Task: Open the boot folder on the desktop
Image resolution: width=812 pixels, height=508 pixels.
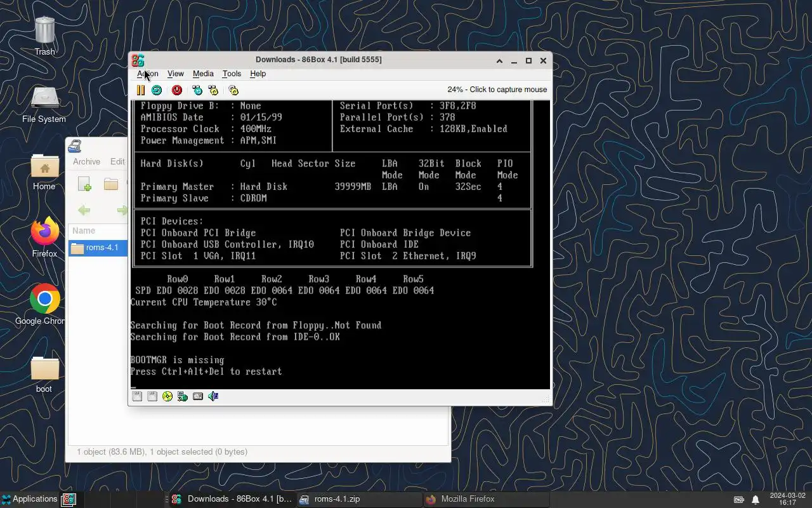Action: [44, 374]
